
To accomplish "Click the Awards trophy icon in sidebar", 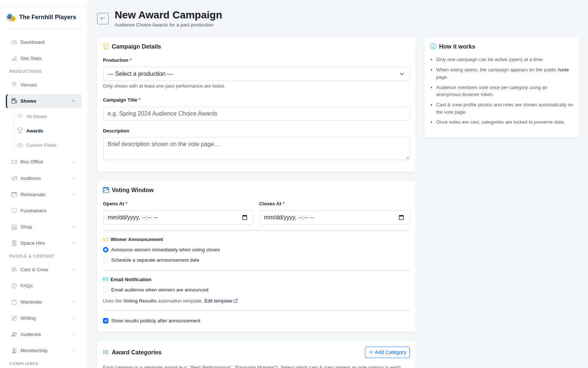I will [20, 131].
